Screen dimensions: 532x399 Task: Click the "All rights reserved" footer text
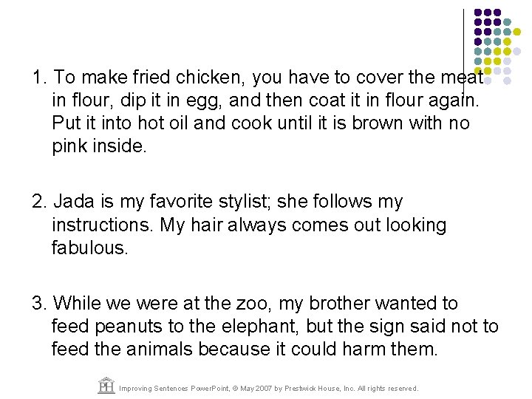pos(392,388)
